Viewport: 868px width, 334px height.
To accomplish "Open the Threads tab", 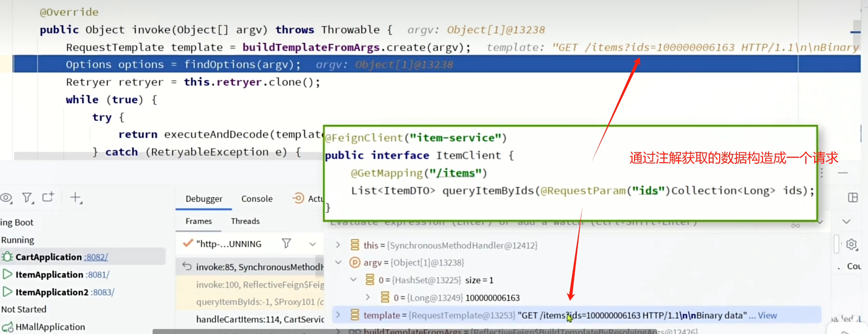I will (245, 221).
